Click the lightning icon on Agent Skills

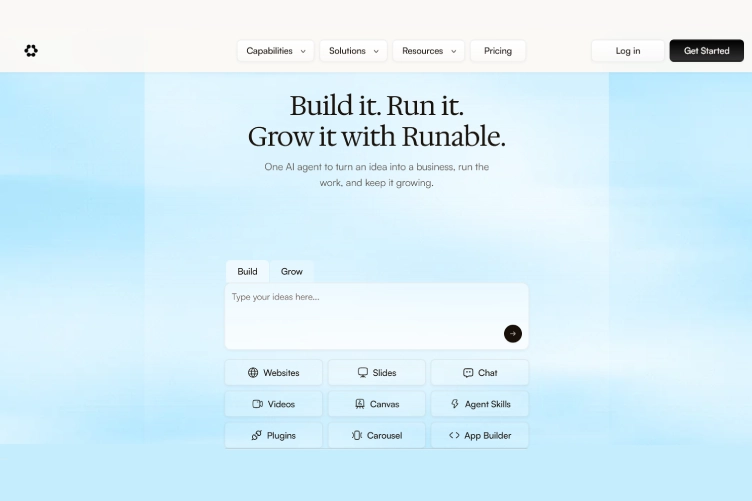click(x=455, y=404)
